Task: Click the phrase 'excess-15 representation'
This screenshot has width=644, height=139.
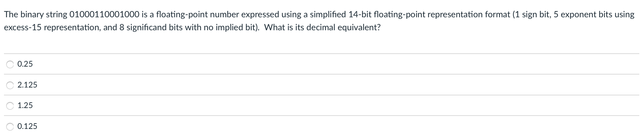Action: (x=52, y=28)
